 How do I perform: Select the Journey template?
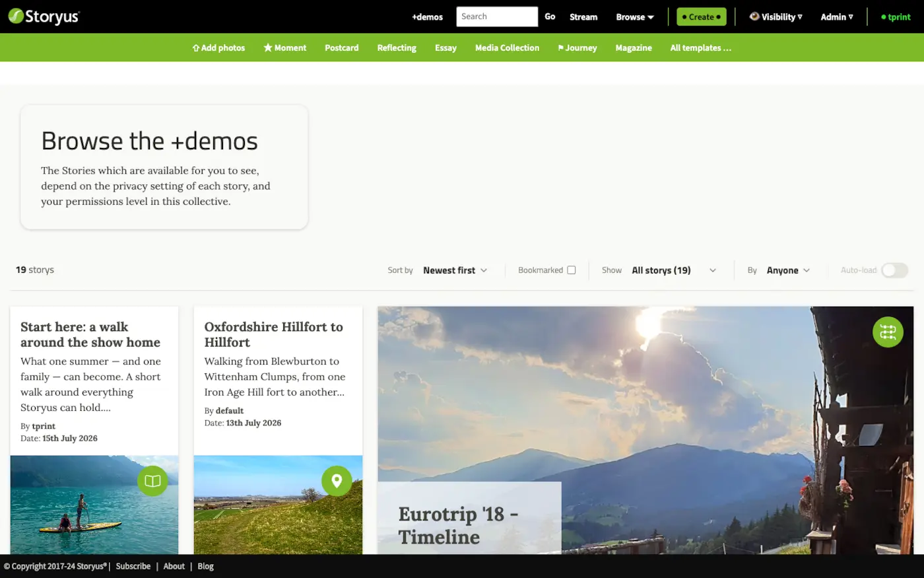[577, 48]
